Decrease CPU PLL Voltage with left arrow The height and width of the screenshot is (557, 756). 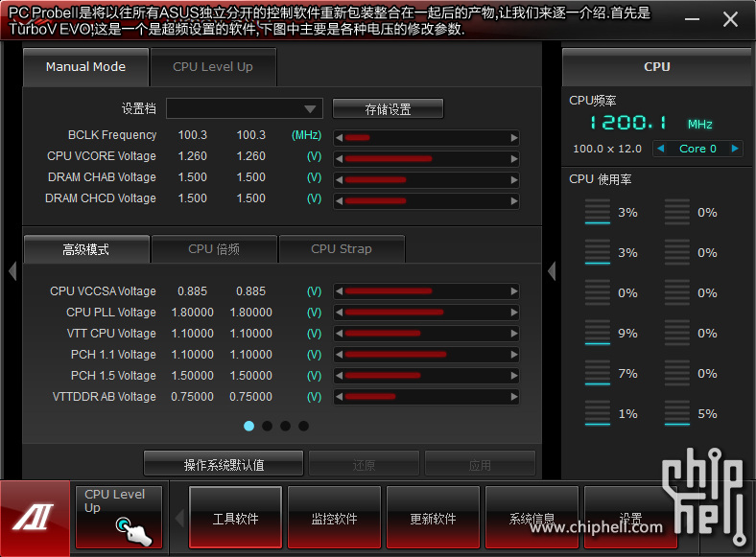point(339,313)
